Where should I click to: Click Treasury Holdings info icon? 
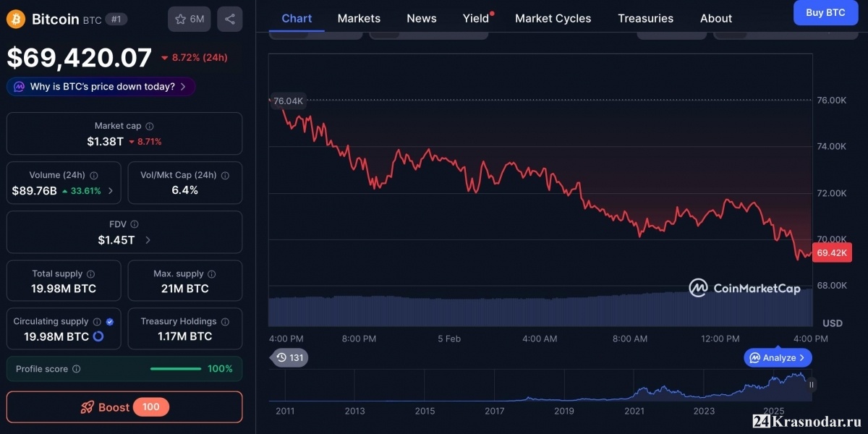coord(225,321)
